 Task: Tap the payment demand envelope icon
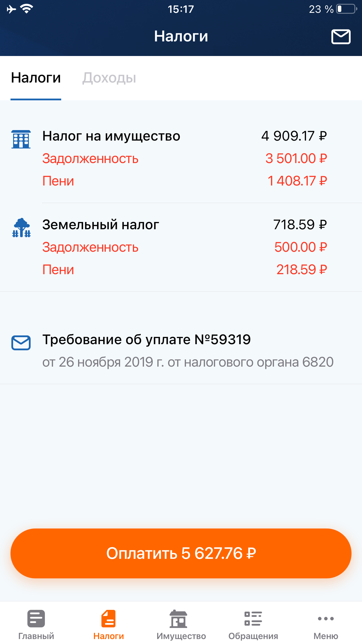tap(21, 343)
